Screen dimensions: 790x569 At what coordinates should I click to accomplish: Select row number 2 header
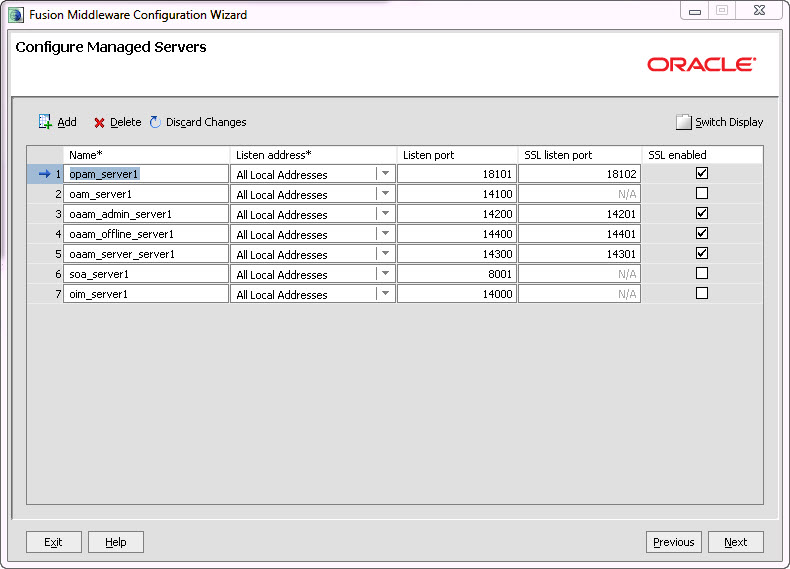pos(45,194)
